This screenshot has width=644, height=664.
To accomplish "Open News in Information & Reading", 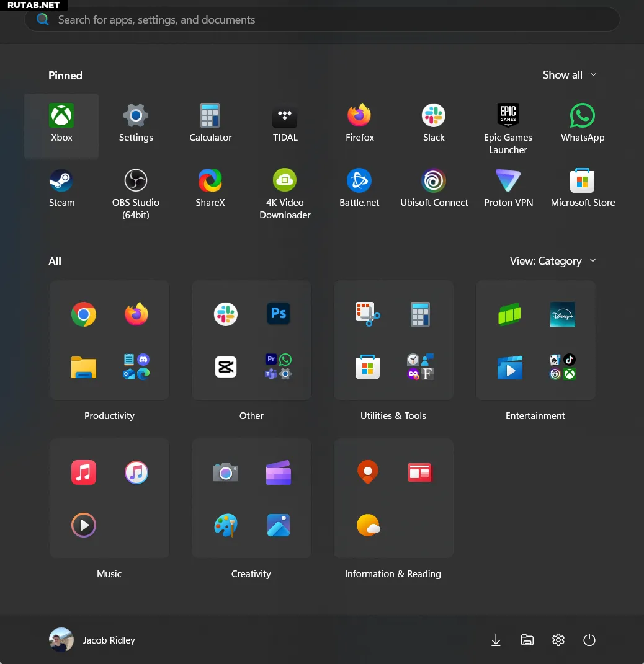I will tap(420, 472).
